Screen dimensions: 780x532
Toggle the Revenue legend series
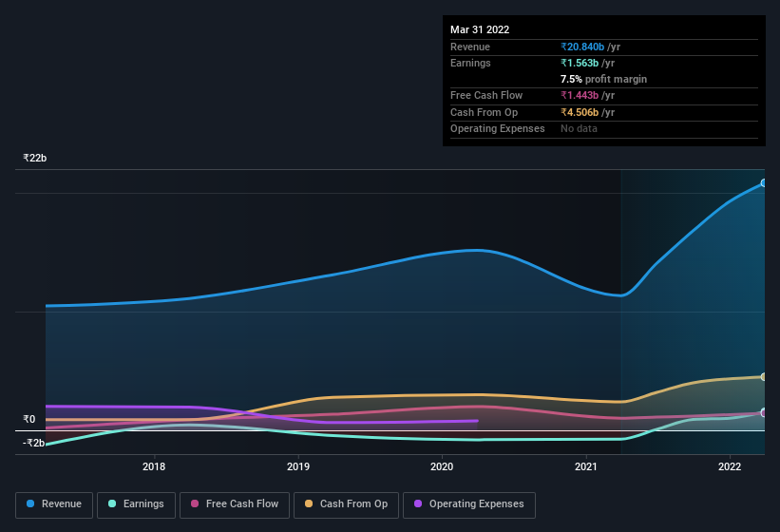[x=54, y=504]
